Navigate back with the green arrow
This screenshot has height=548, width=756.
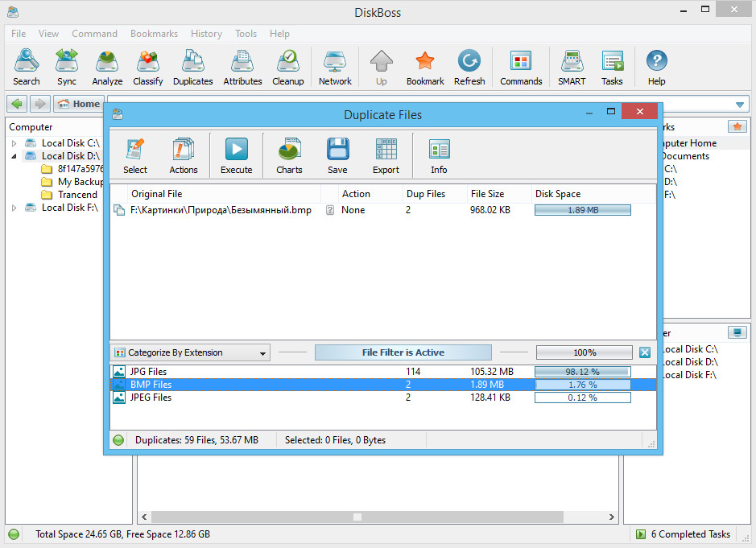pos(17,104)
